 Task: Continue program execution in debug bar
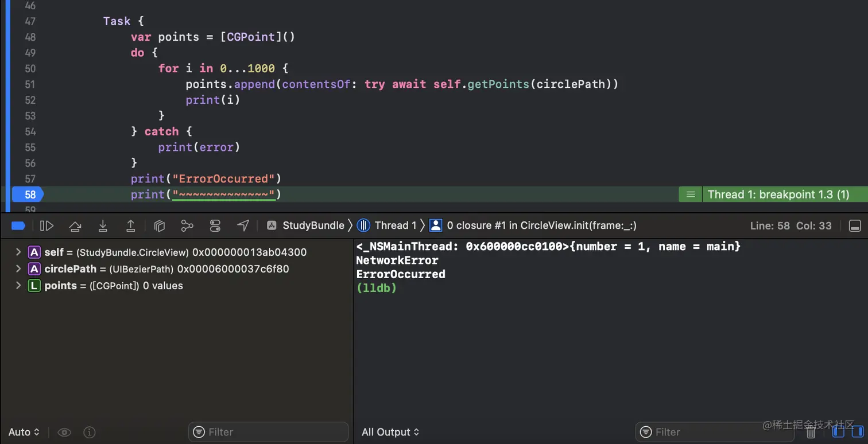tap(46, 225)
